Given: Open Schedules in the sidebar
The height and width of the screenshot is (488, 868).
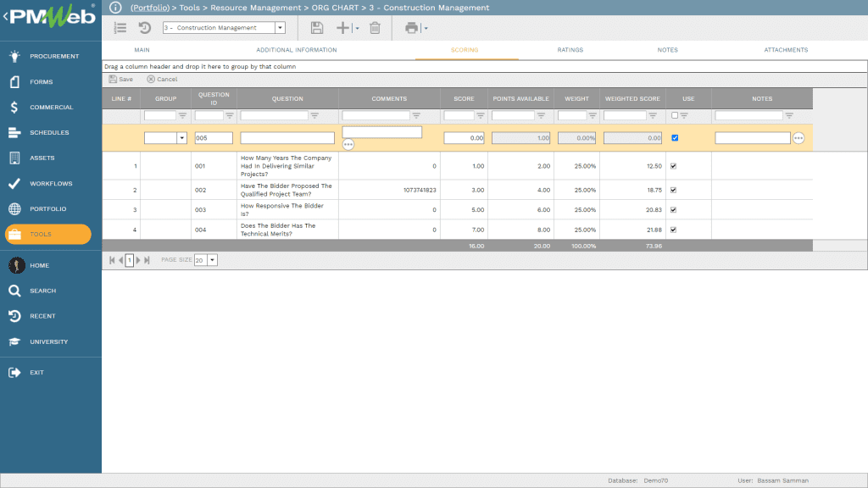Looking at the screenshot, I should pos(50,133).
